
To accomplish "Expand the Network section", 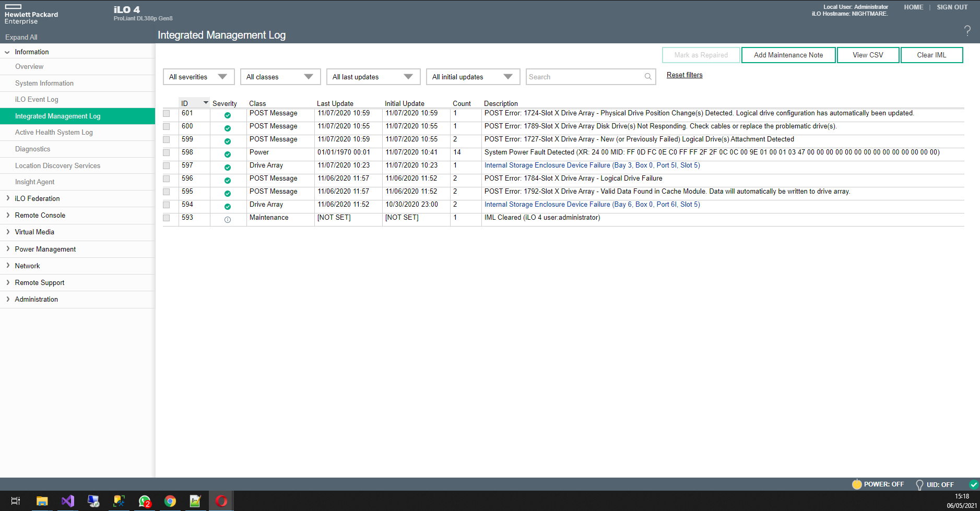I will click(8, 266).
